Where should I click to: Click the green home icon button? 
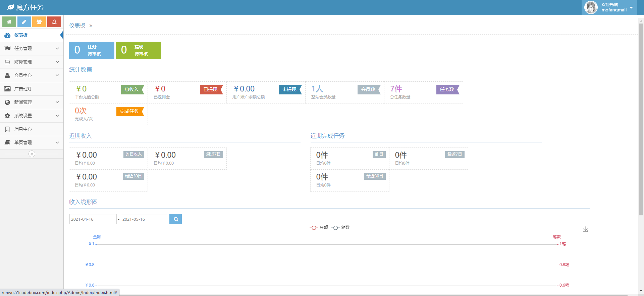(x=9, y=22)
